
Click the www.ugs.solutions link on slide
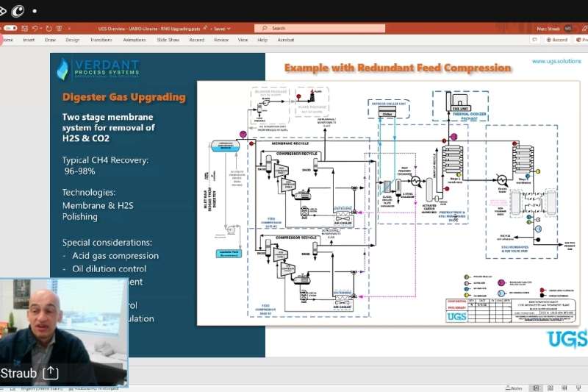click(556, 61)
